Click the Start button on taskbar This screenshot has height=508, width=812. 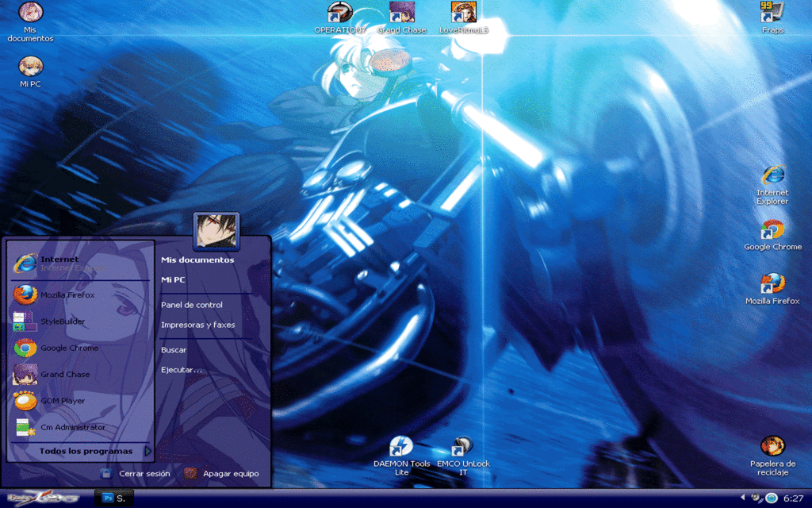[43, 498]
